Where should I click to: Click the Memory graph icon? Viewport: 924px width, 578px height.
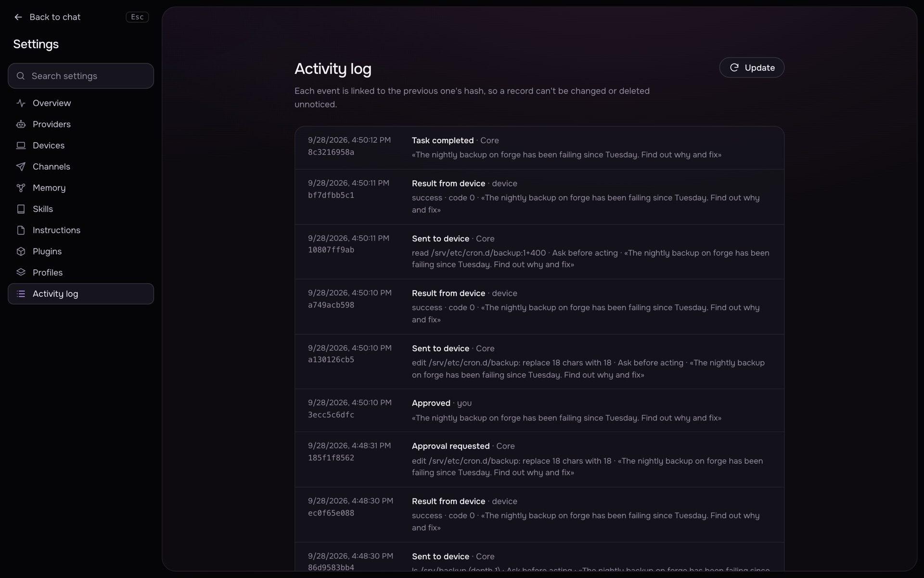[x=21, y=188]
